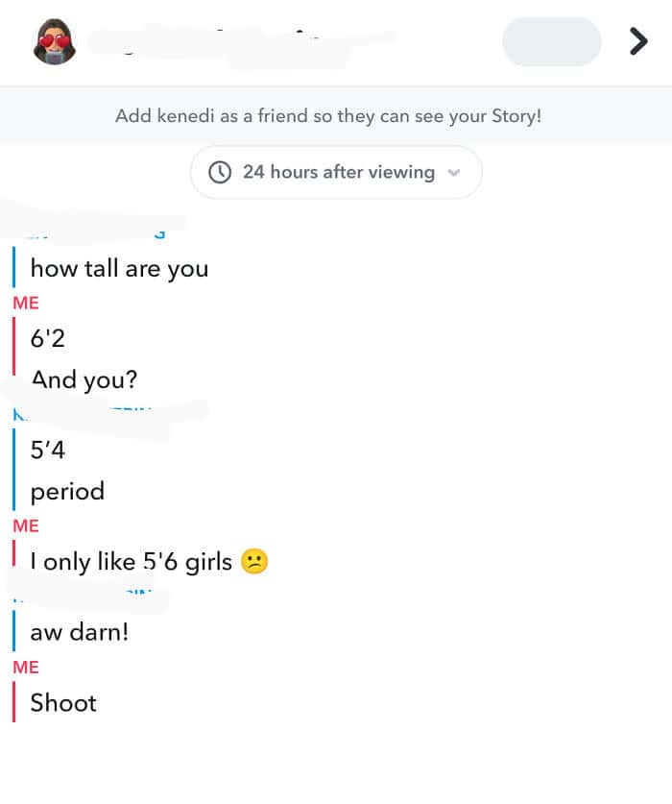Tap the 'And you?' message

pos(84,379)
